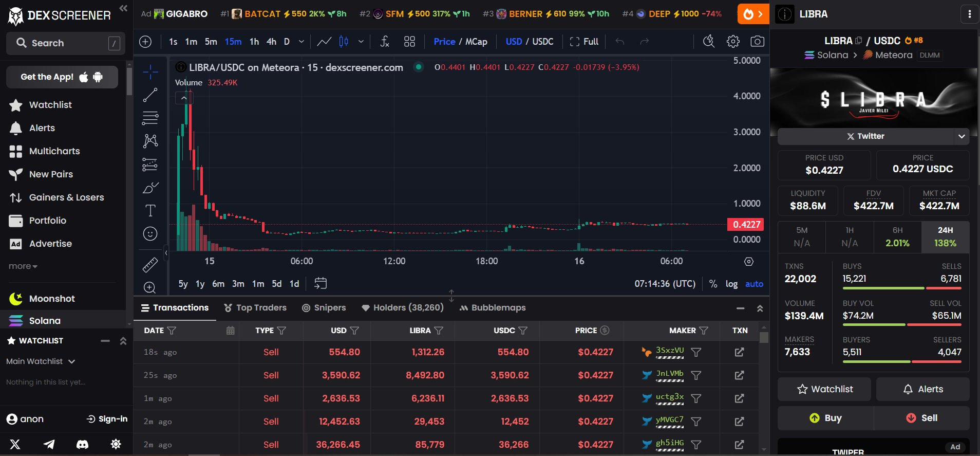Open the Holders tab
This screenshot has height=456, width=980.
[x=402, y=307]
